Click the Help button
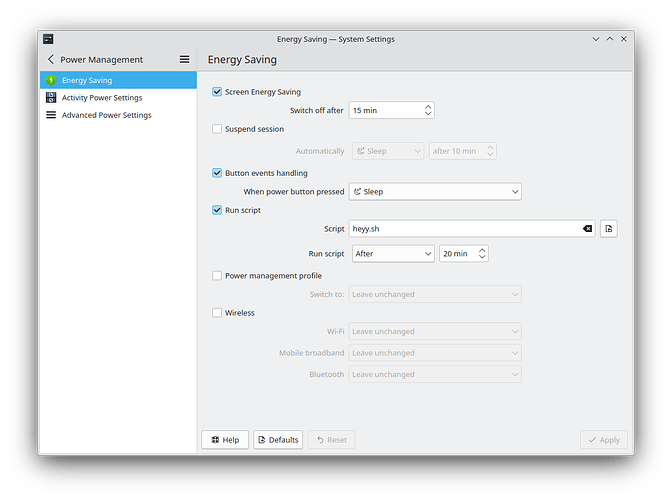The width and height of the screenshot is (671, 500). pyautogui.click(x=225, y=440)
